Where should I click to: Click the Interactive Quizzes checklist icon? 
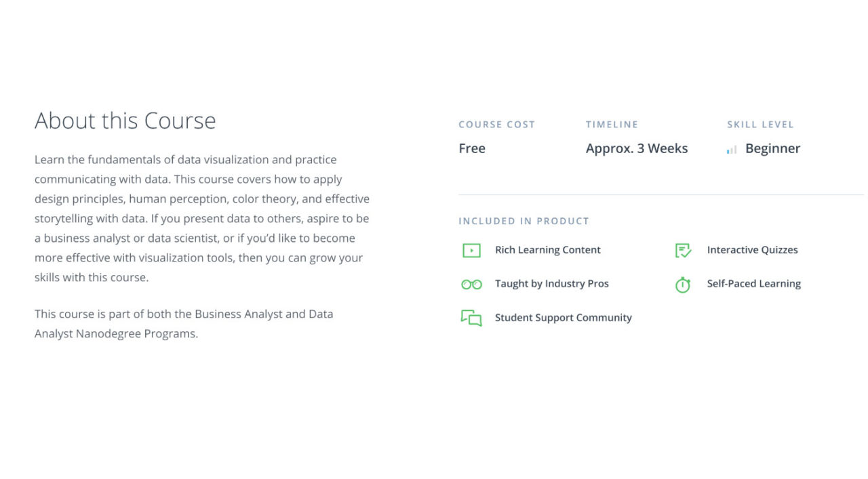point(683,251)
